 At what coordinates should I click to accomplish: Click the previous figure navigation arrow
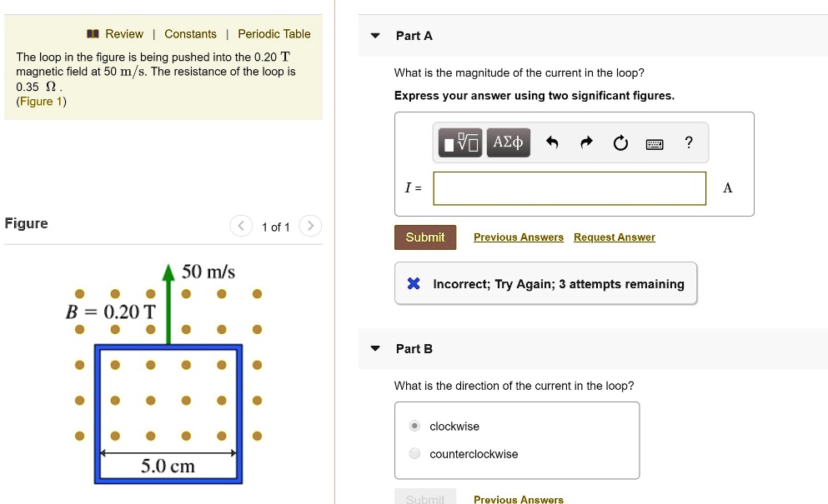240,226
